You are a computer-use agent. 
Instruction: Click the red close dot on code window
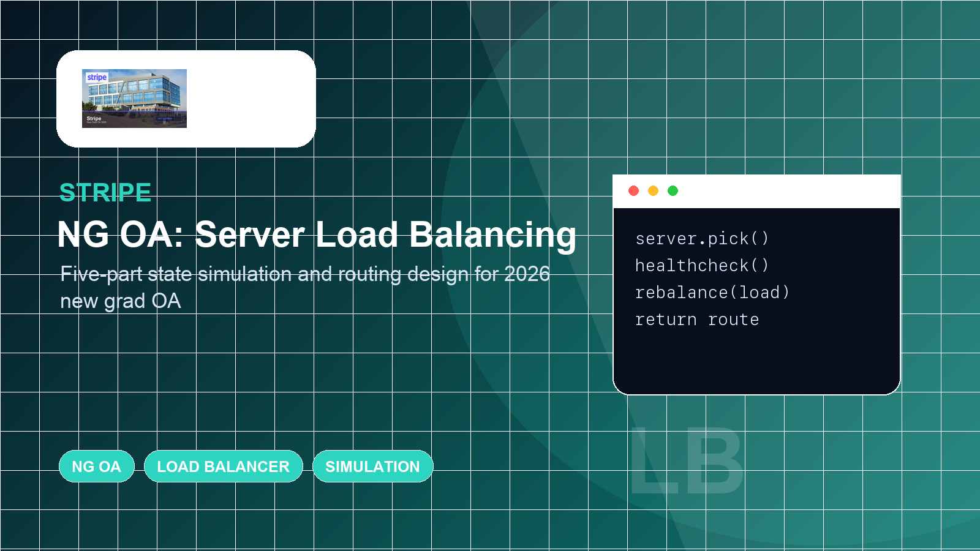(634, 191)
